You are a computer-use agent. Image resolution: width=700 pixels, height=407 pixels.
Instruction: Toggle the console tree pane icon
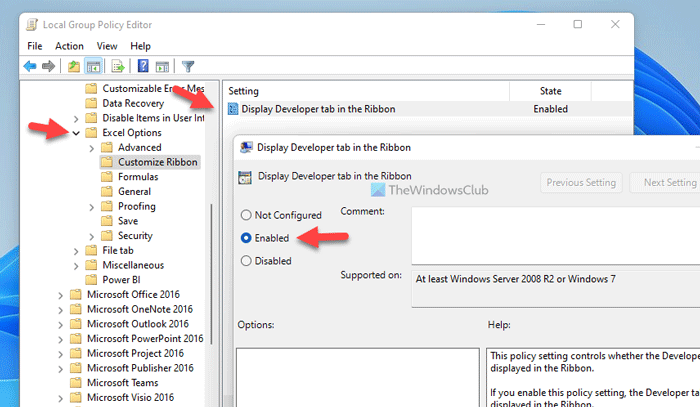[94, 66]
